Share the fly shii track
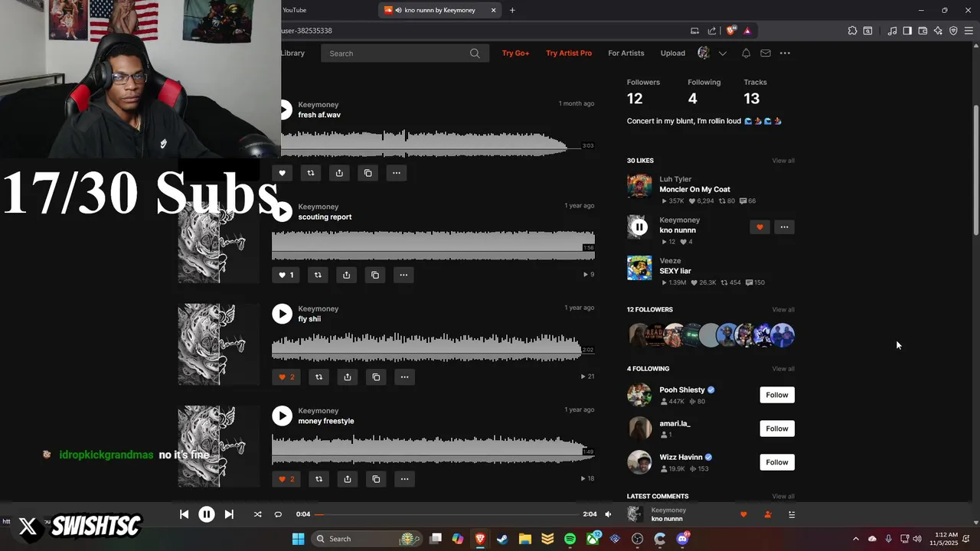This screenshot has width=980, height=551. [x=348, y=377]
